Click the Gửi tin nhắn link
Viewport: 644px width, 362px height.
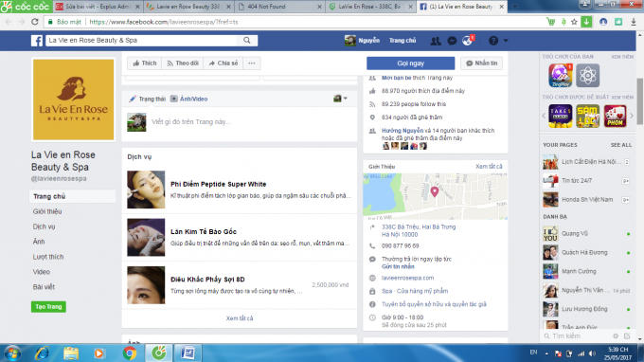(398, 266)
